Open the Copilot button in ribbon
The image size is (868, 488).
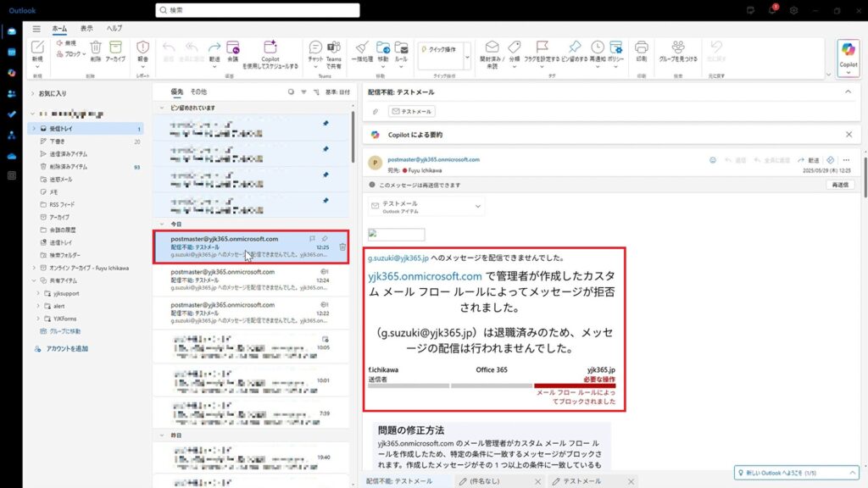coord(848,58)
